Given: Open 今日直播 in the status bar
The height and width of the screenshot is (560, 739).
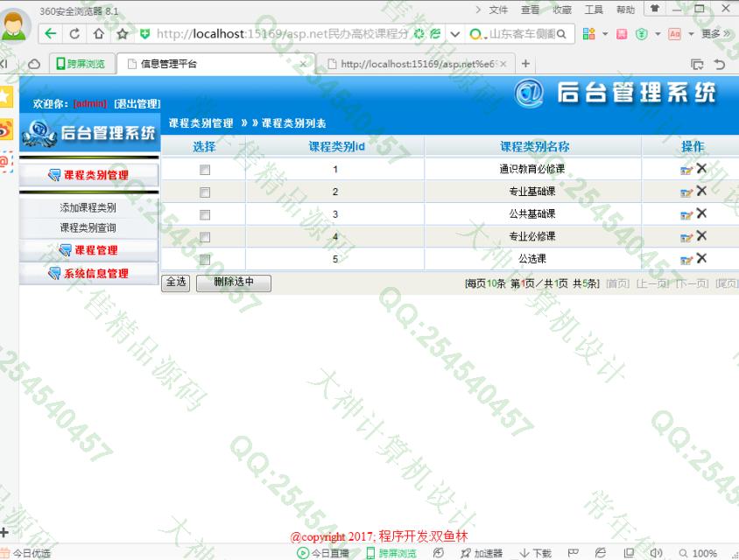Looking at the screenshot, I should (x=323, y=553).
